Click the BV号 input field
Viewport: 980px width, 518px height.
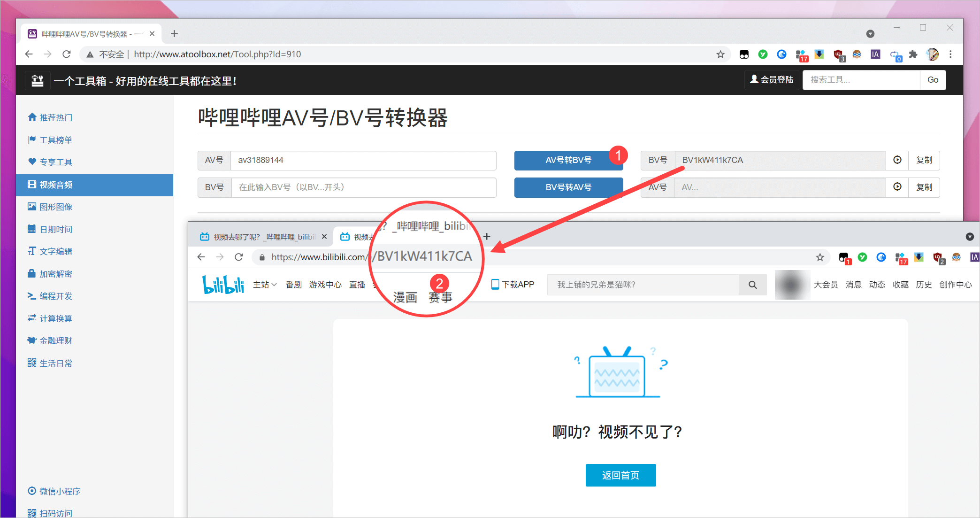[x=363, y=187]
